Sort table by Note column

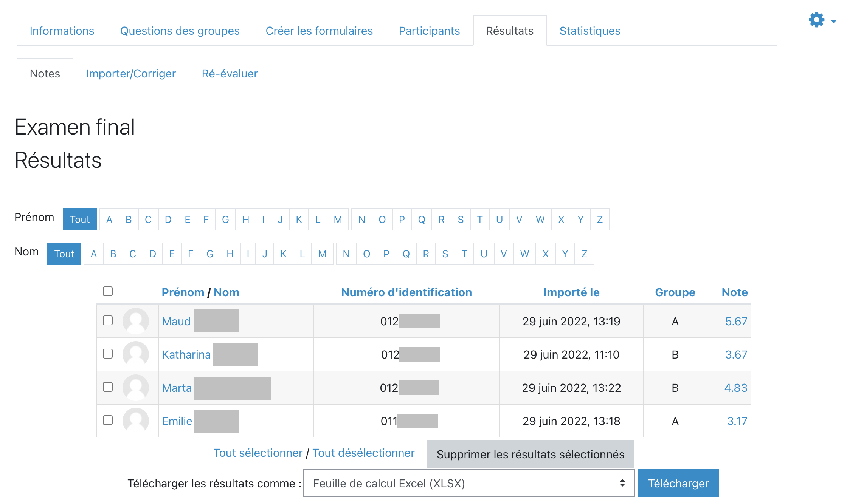coord(734,292)
